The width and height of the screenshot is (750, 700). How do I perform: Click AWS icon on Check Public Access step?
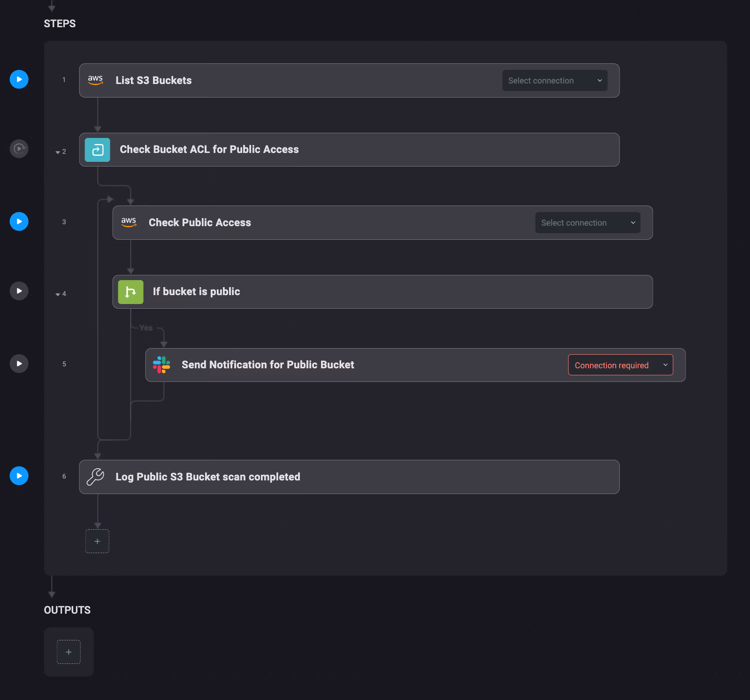pyautogui.click(x=129, y=222)
